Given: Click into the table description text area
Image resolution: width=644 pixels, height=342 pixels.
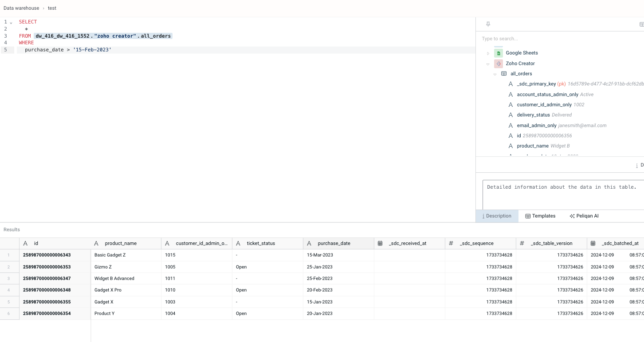Looking at the screenshot, I should (x=563, y=194).
